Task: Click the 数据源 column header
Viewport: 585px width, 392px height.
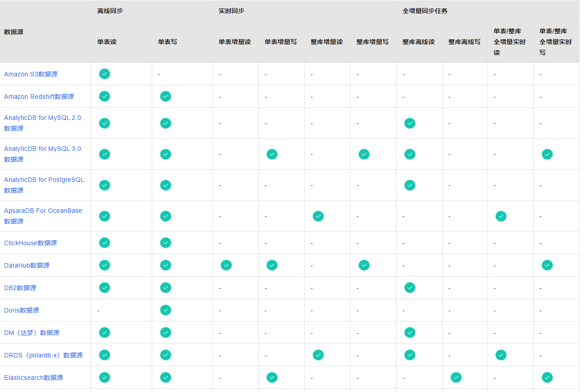Action: (14, 32)
